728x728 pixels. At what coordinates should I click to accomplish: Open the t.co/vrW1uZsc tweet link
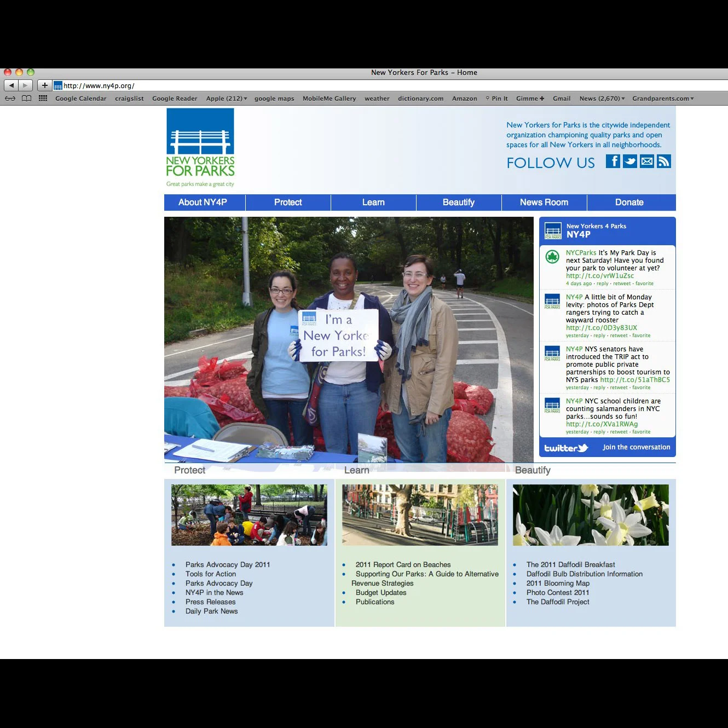pyautogui.click(x=600, y=276)
